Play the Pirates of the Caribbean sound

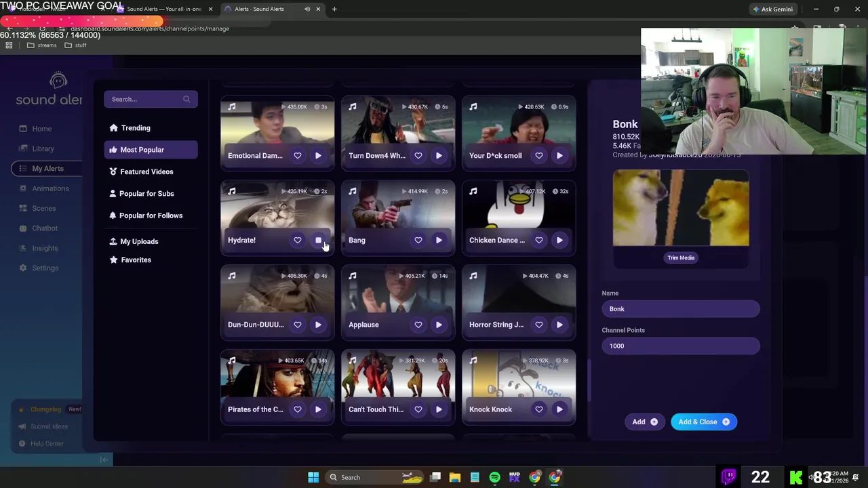[318, 409]
